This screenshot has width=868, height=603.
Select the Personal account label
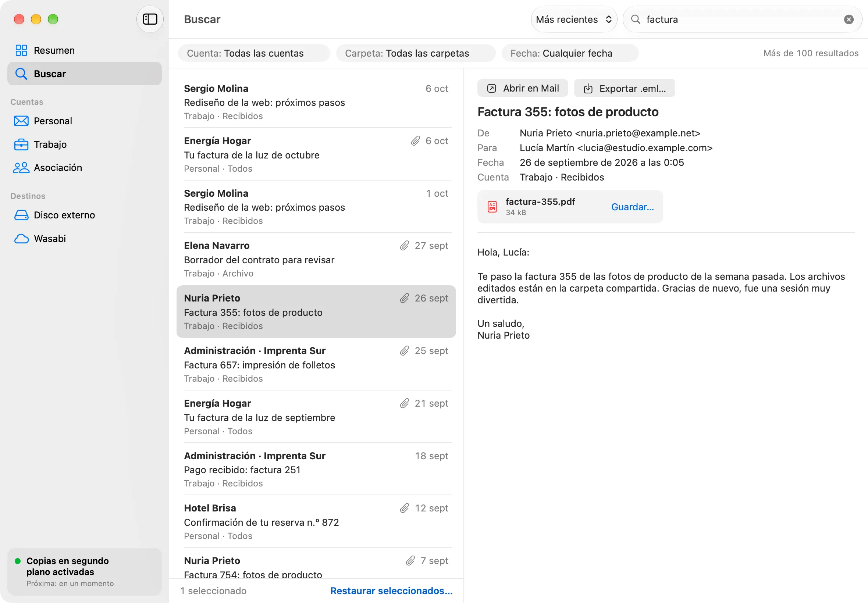click(x=53, y=121)
